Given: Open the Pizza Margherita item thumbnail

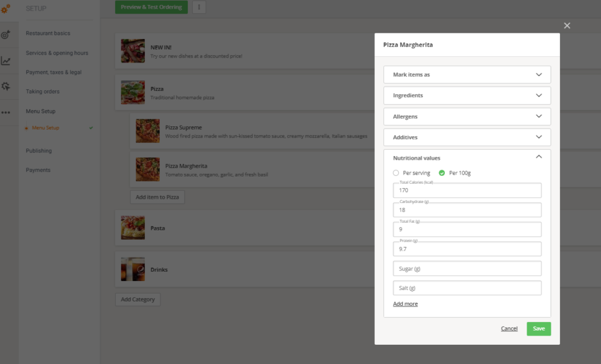Looking at the screenshot, I should coord(147,169).
